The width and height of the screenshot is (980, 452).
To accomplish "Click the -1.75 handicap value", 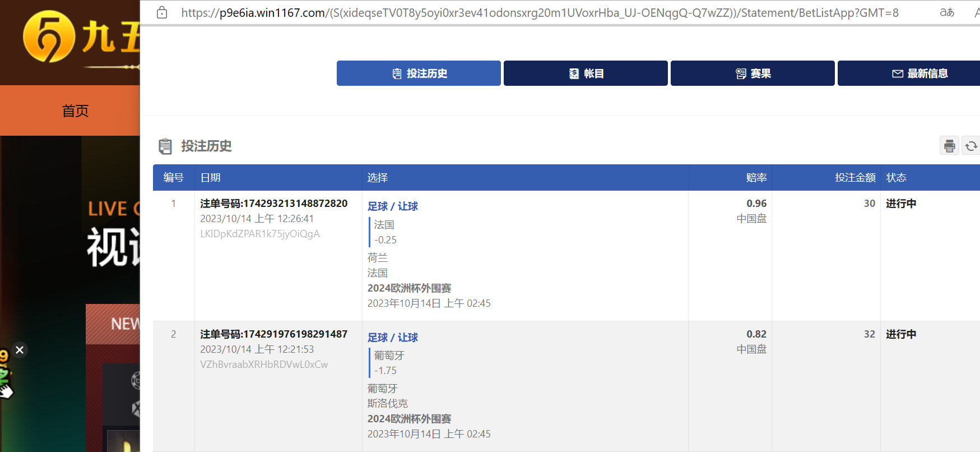I will tap(386, 371).
